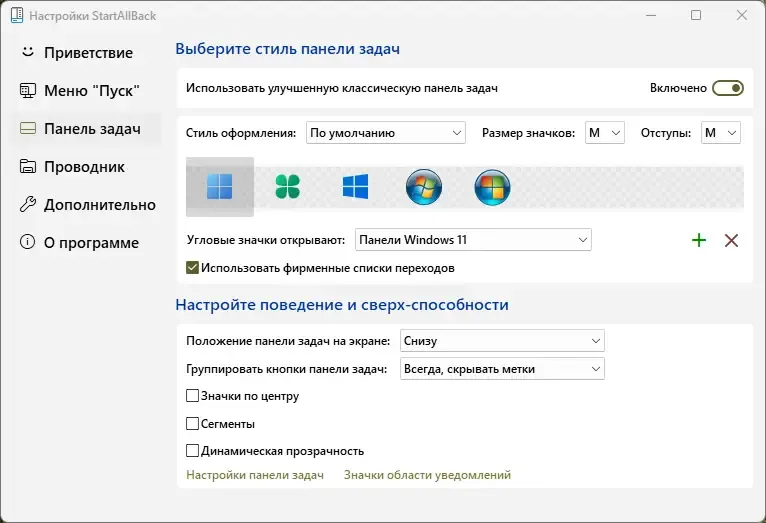This screenshot has height=523, width=766.
Task: Click the red X remove icon
Action: [x=731, y=240]
